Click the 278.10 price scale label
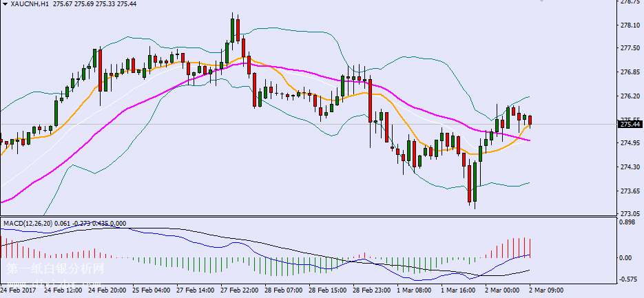This screenshot has width=644, height=298. pyautogui.click(x=630, y=25)
